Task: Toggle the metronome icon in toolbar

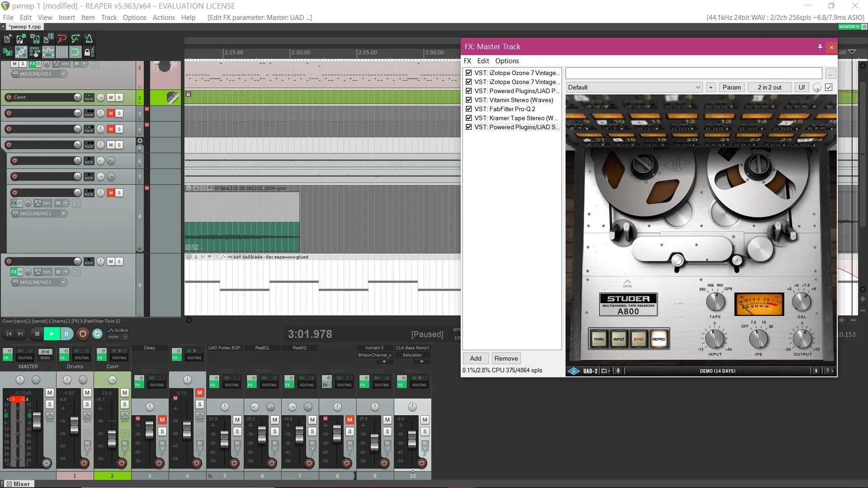Action: [x=89, y=38]
